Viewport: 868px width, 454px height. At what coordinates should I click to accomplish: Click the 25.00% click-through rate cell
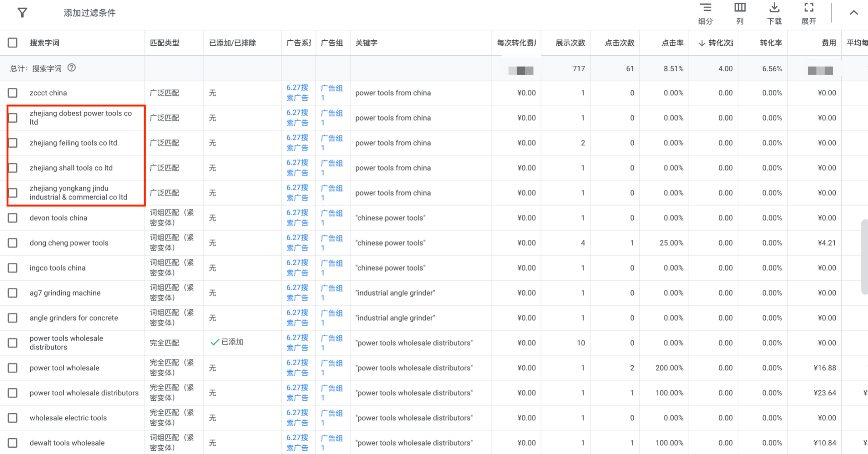click(x=671, y=243)
